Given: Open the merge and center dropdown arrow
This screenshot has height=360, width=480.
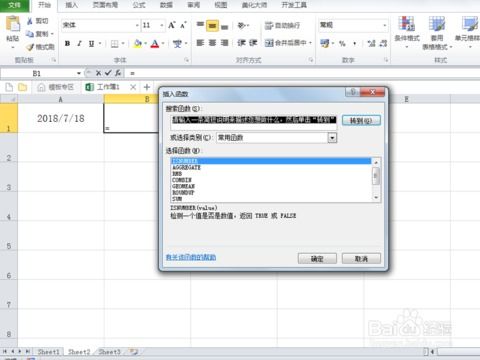Looking at the screenshot, I should (310, 43).
